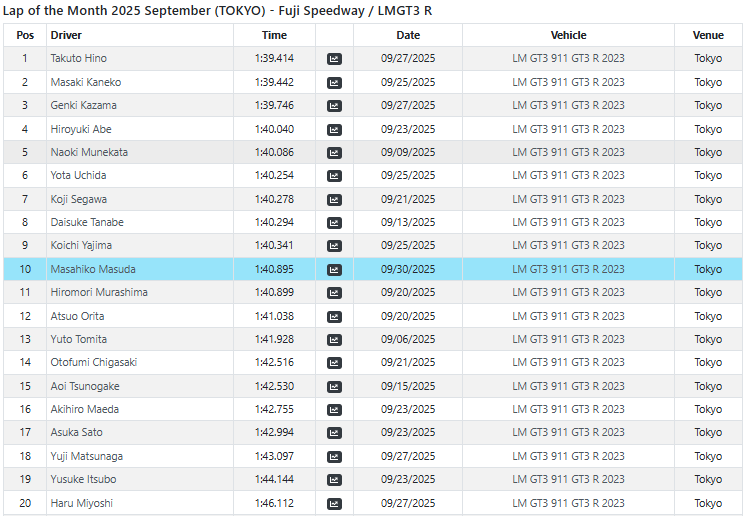Screen dimensions: 744x516
Task: Sort table by Pos column header
Action: pyautogui.click(x=25, y=35)
